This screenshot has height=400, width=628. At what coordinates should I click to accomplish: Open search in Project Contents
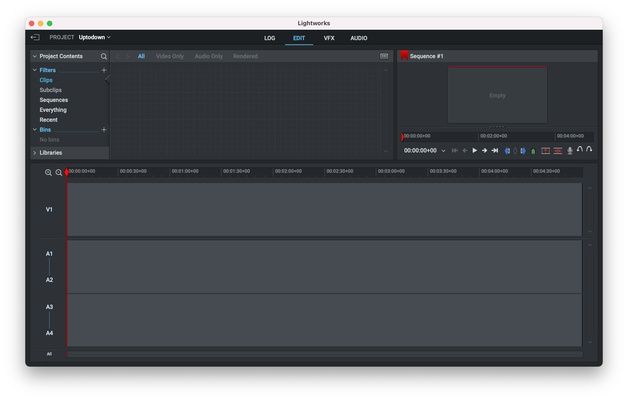pyautogui.click(x=104, y=56)
